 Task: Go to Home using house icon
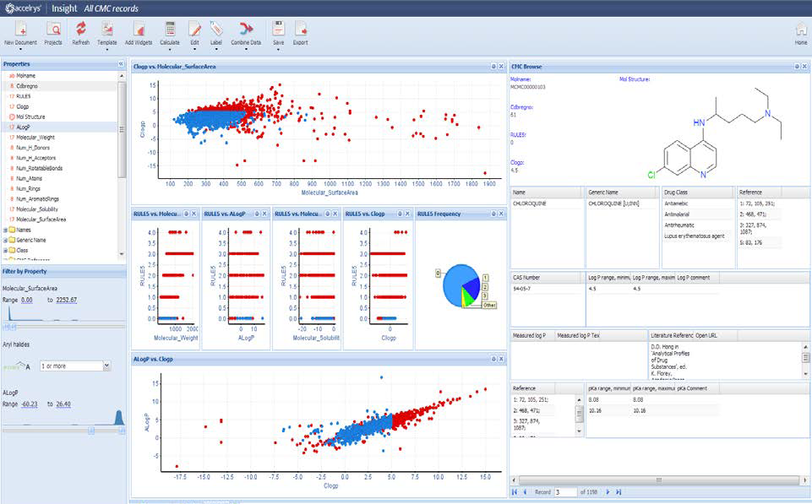pos(801,29)
